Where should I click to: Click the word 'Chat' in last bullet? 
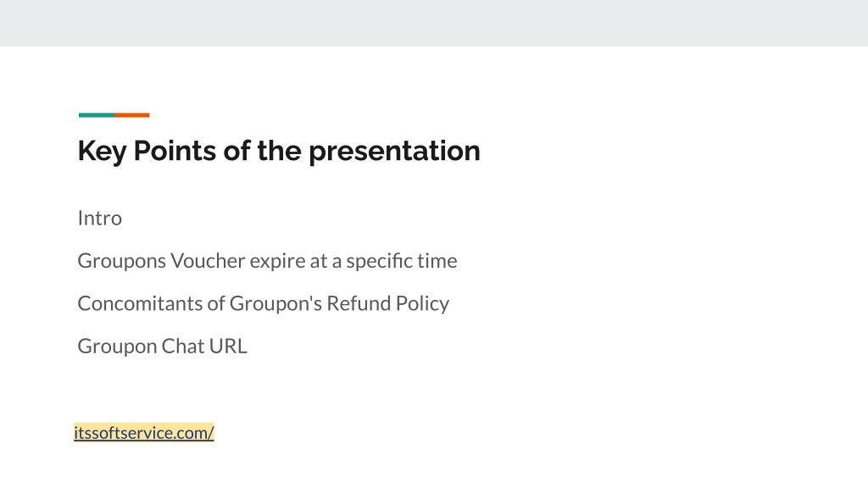(x=183, y=346)
